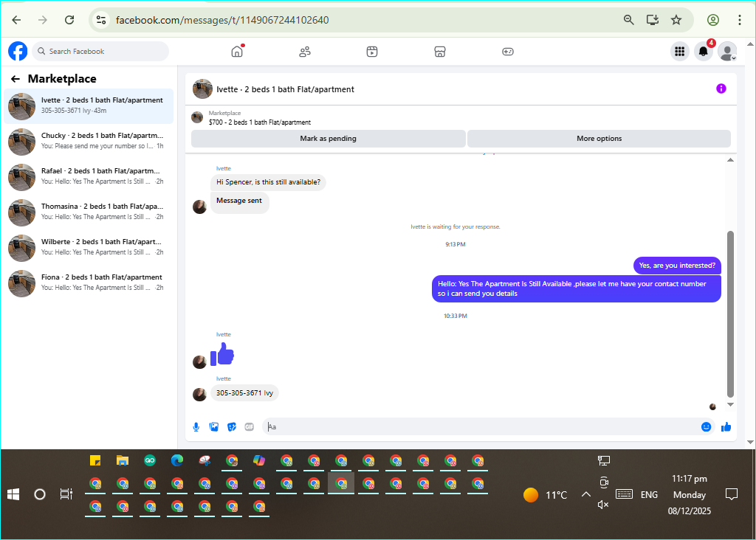Image resolution: width=756 pixels, height=540 pixels.
Task: Choose a GIF icon
Action: pos(250,427)
